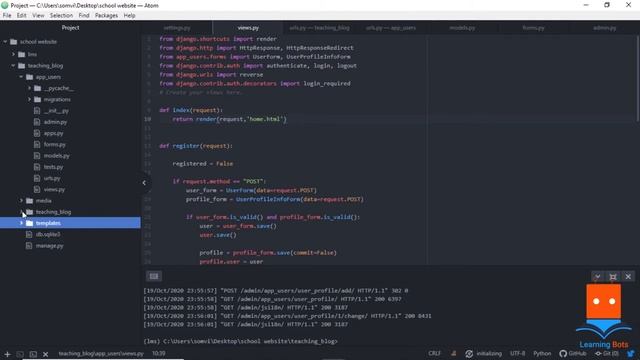Click the teaching_blog\app_users\views.py file path
The height and width of the screenshot is (360, 640).
(100, 353)
